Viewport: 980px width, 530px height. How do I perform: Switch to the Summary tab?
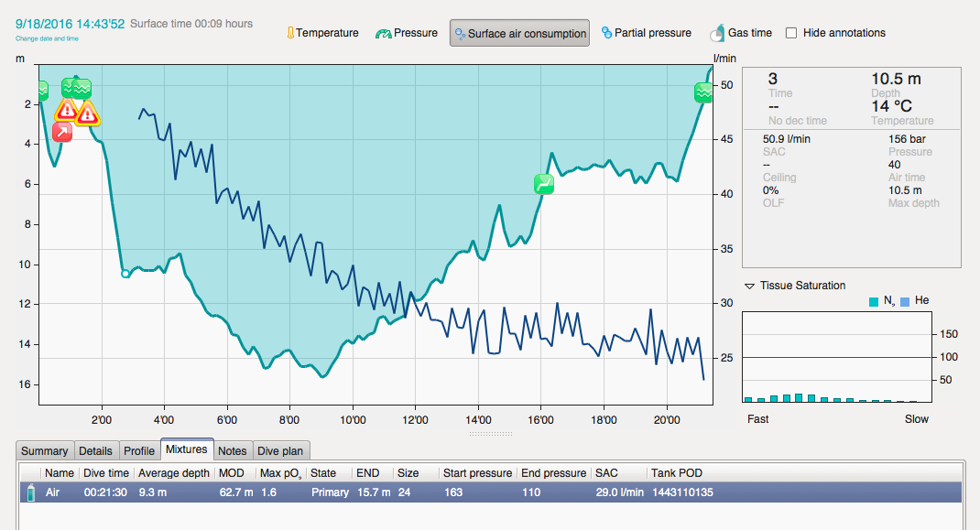click(x=44, y=450)
